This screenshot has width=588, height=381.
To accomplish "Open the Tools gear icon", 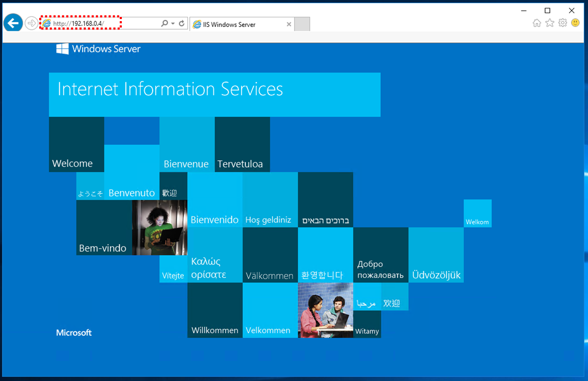I will click(x=563, y=23).
